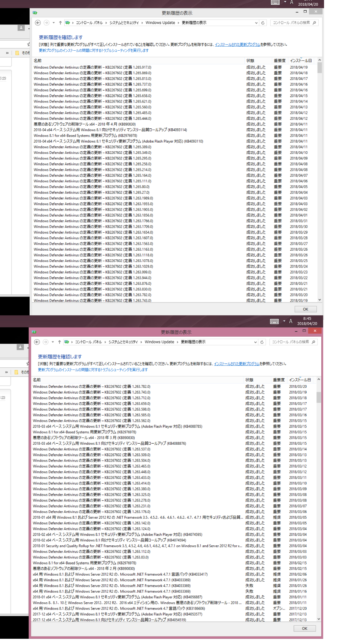Click the Back arrow in the pink-bordered lower window
This screenshot has height=644, width=339.
pyautogui.click(x=37, y=342)
